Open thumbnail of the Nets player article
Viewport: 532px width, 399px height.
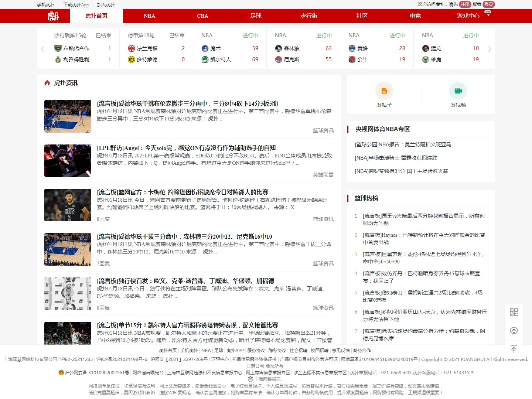(x=68, y=205)
